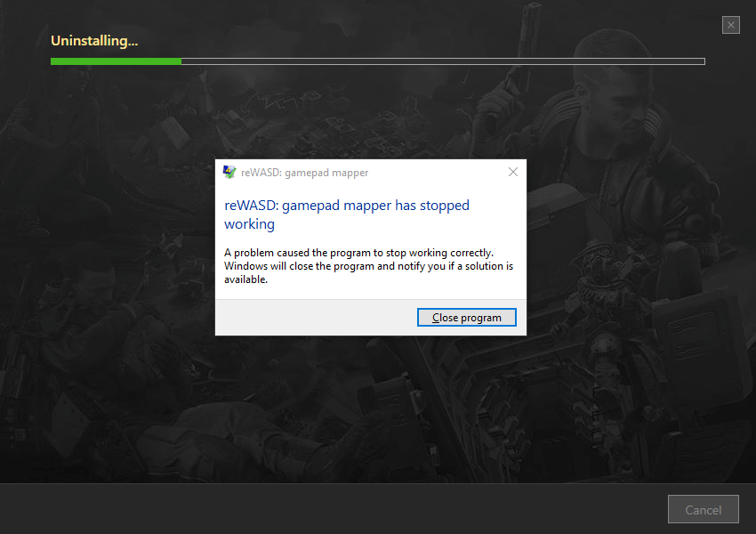The width and height of the screenshot is (756, 534).
Task: Click the 'Uninstalling...' status text
Action: (94, 41)
